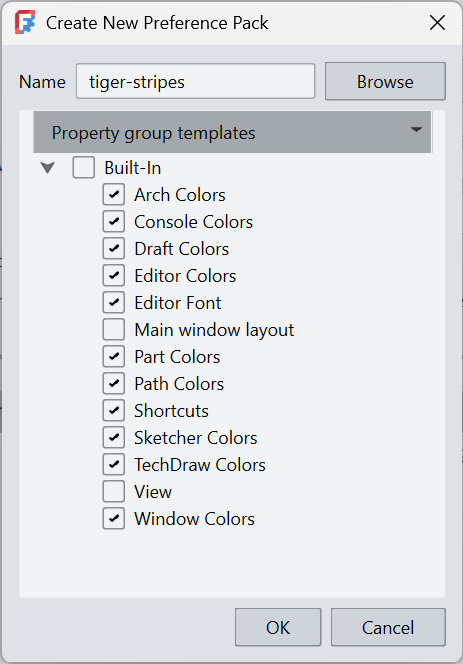Click the Browse button
The height and width of the screenshot is (664, 463).
(385, 81)
